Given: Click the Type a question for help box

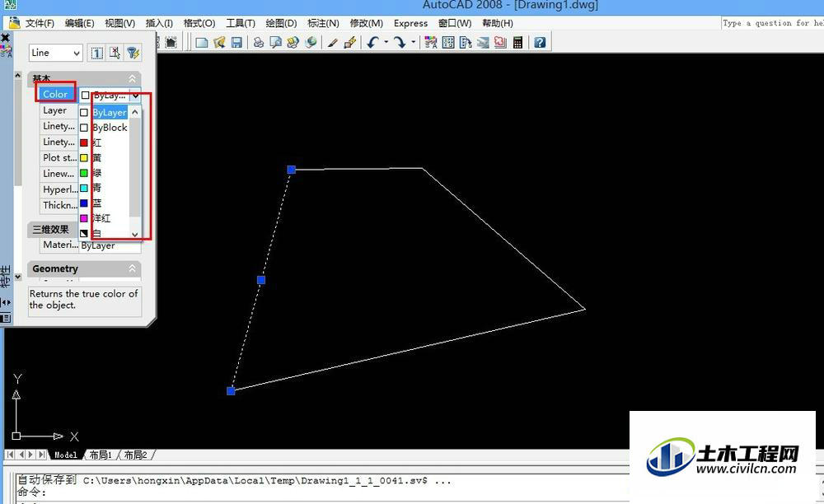Looking at the screenshot, I should 772,23.
